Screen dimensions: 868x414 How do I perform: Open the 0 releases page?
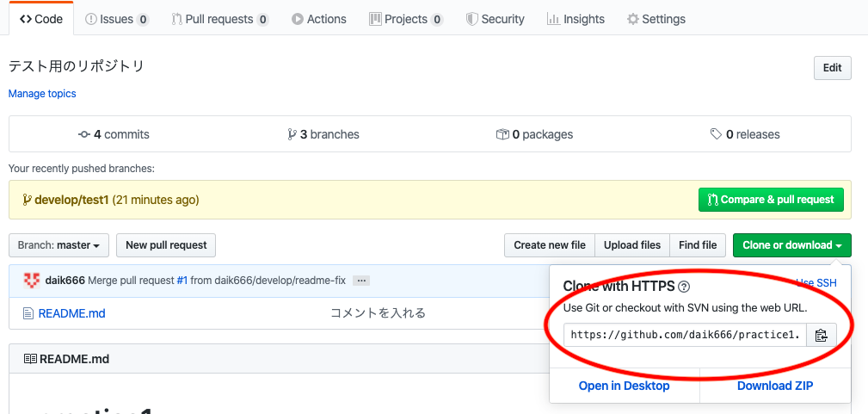(745, 134)
